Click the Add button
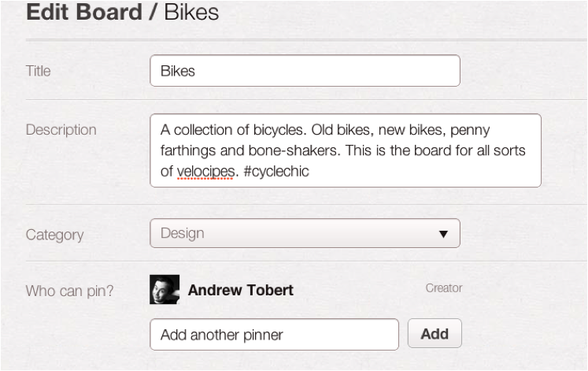The width and height of the screenshot is (588, 371). pyautogui.click(x=435, y=333)
